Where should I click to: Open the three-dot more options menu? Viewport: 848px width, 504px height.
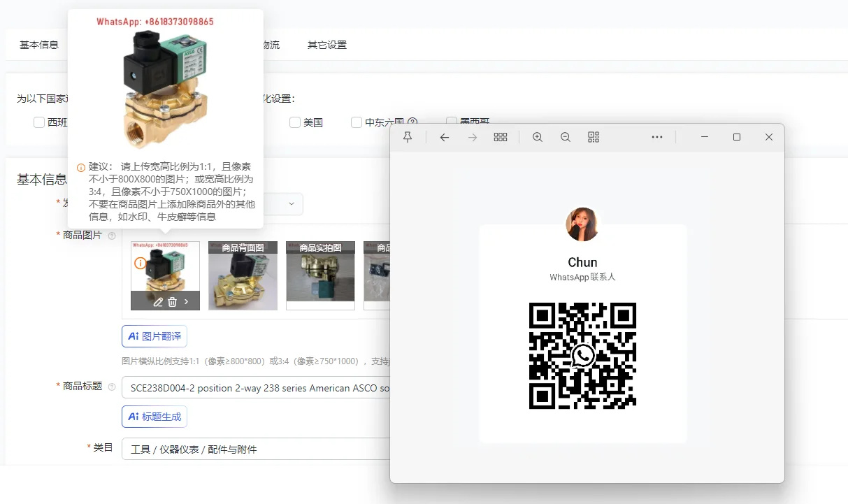(x=657, y=138)
